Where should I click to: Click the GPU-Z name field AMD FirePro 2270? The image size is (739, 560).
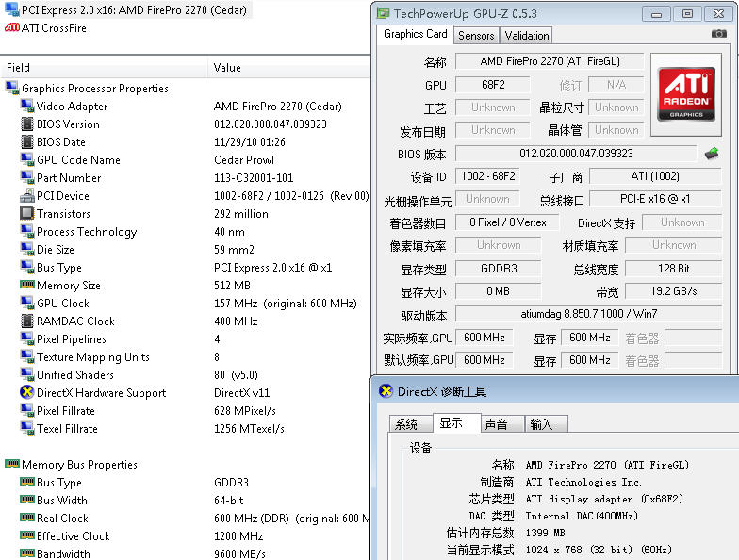(x=550, y=60)
